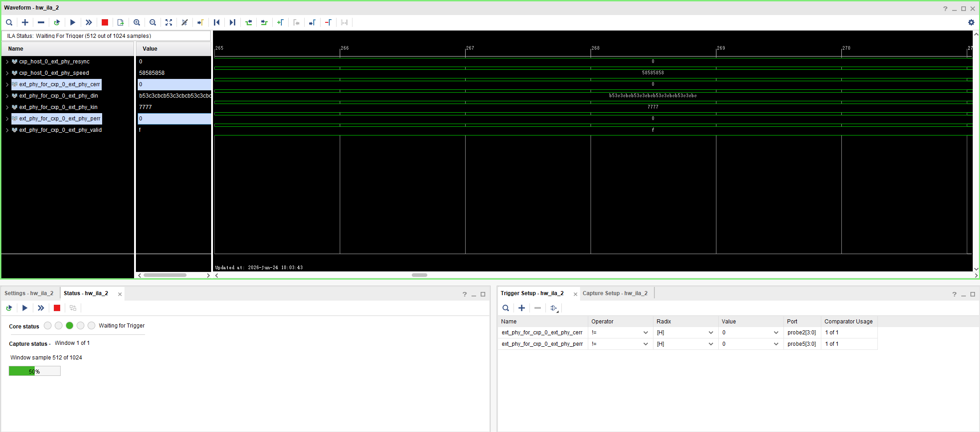The width and height of the screenshot is (980, 432).
Task: Click the add (plus) icon in Waveform toolbar
Action: pyautogui.click(x=25, y=22)
